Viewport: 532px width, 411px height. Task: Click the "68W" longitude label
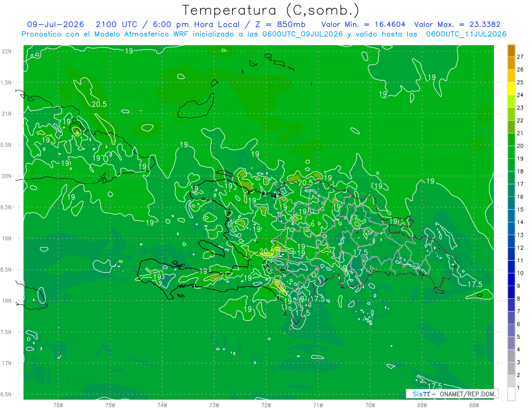pos(474,405)
